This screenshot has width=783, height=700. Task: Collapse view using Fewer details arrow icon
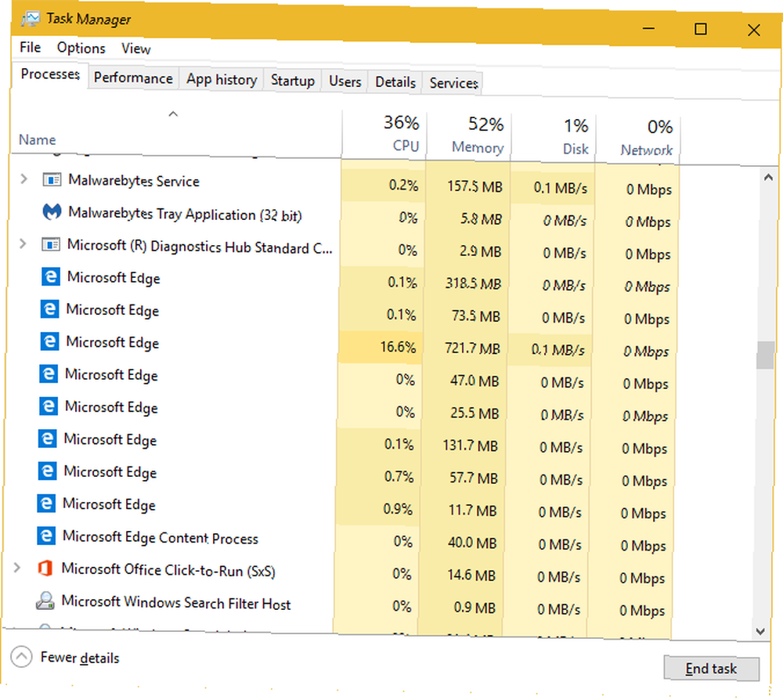[21, 657]
